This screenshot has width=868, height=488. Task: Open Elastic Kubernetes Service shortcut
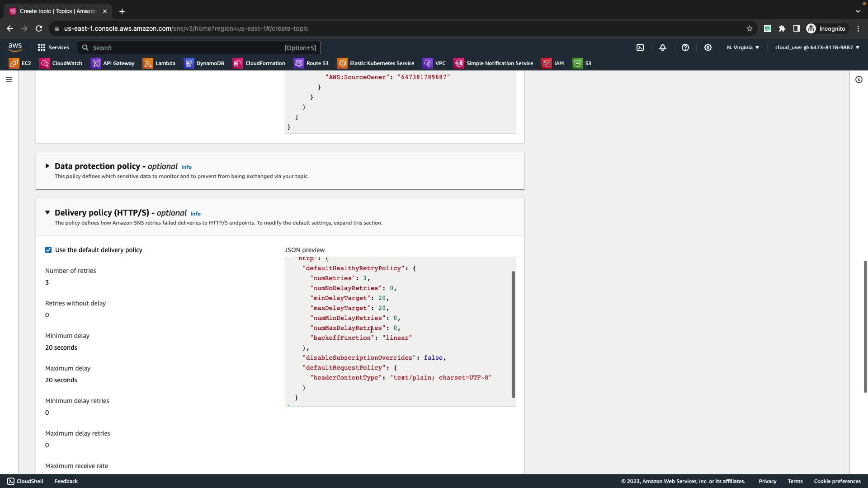coord(376,63)
